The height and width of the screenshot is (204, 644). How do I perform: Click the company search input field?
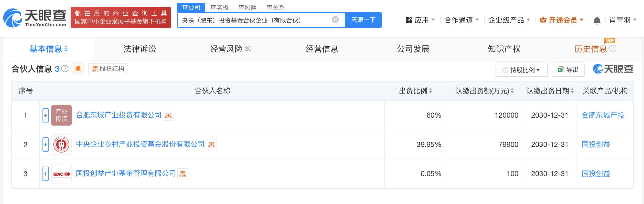tap(253, 20)
